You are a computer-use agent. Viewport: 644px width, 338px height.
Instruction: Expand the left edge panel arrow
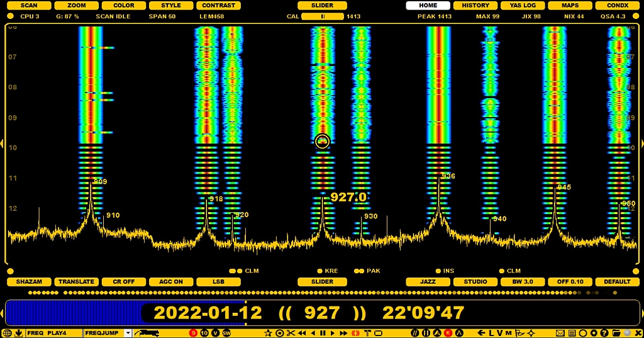pyautogui.click(x=3, y=144)
